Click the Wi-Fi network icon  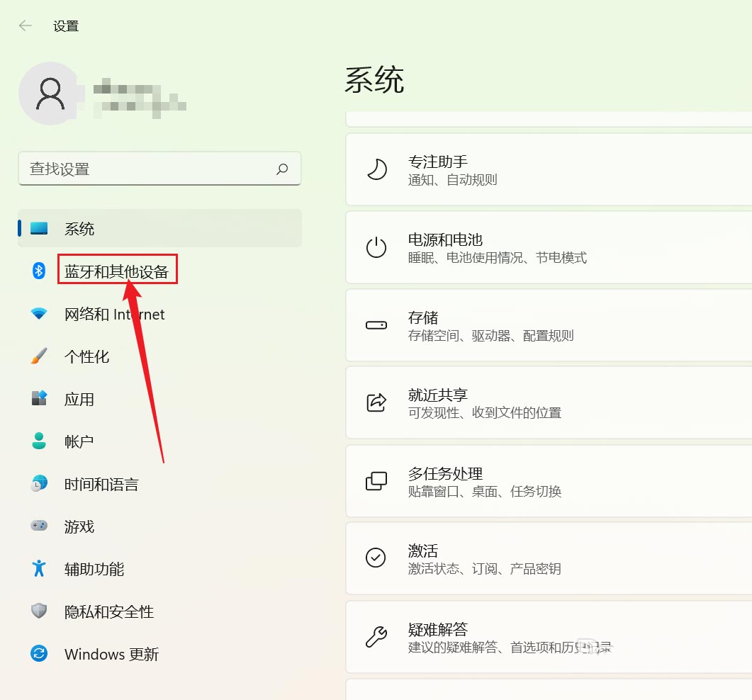39,313
